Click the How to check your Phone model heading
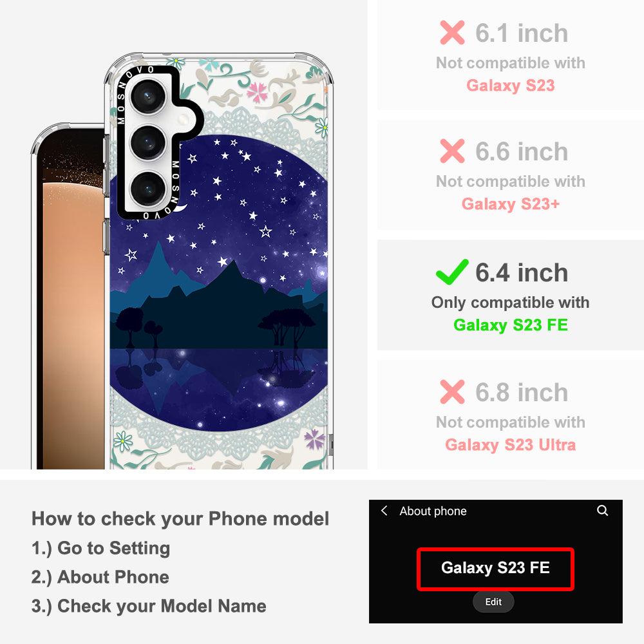Image resolution: width=644 pixels, height=644 pixels. click(180, 518)
